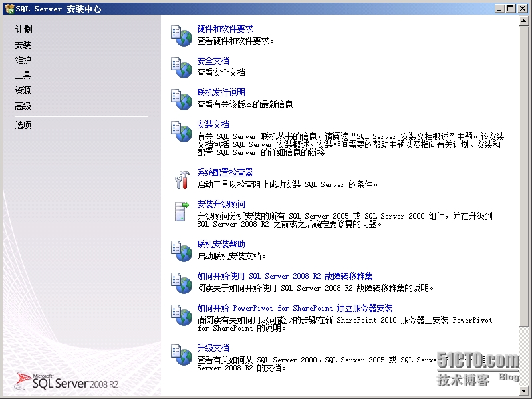The image size is (532, 399).
Task: Switch to the 选项 page
Action: coord(23,125)
